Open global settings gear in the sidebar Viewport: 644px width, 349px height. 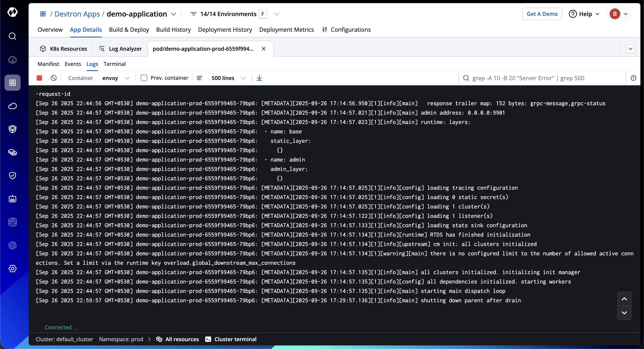tap(12, 269)
